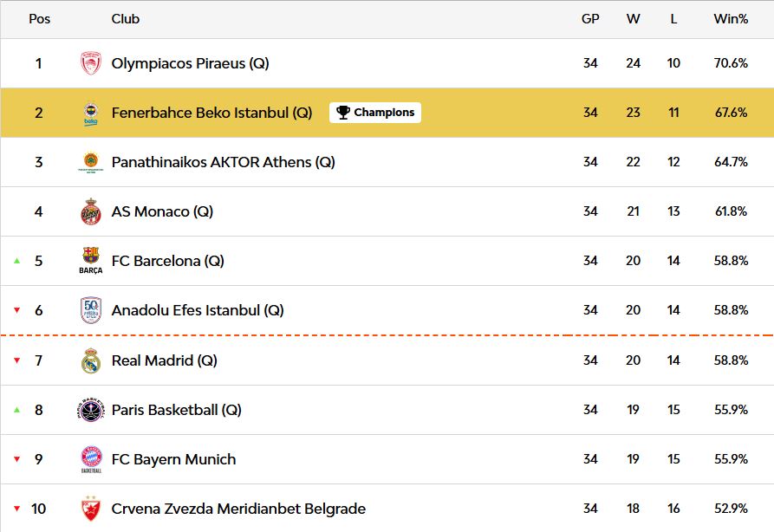
Task: Sort standings by Win% column header
Action: click(731, 19)
